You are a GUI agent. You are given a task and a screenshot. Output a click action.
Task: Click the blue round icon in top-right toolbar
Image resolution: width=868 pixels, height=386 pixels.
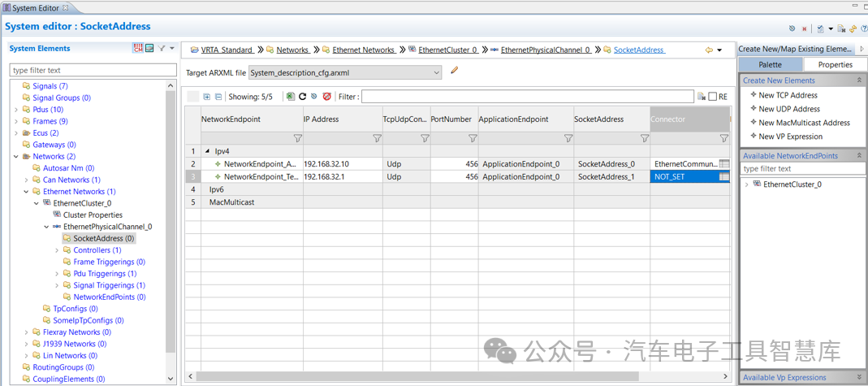tap(792, 28)
